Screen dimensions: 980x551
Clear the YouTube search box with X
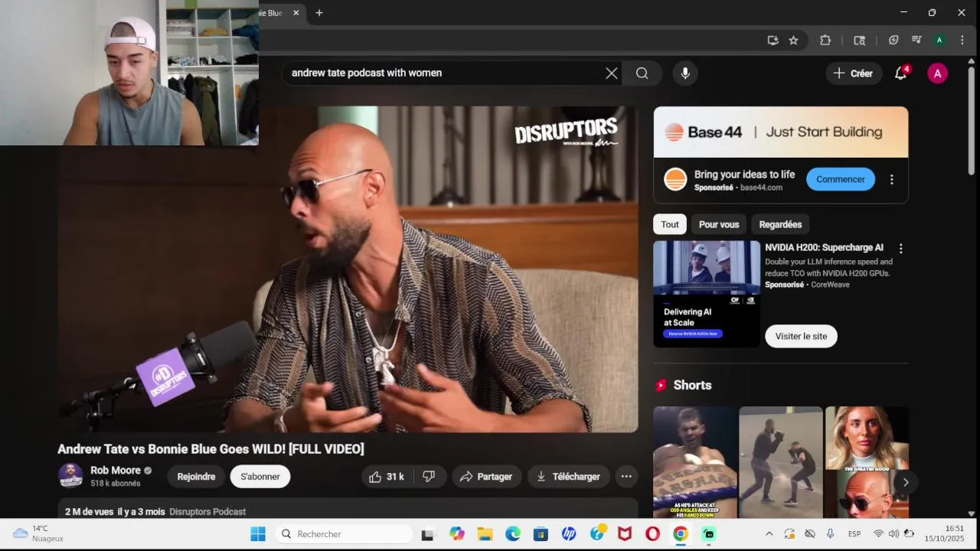click(x=611, y=73)
